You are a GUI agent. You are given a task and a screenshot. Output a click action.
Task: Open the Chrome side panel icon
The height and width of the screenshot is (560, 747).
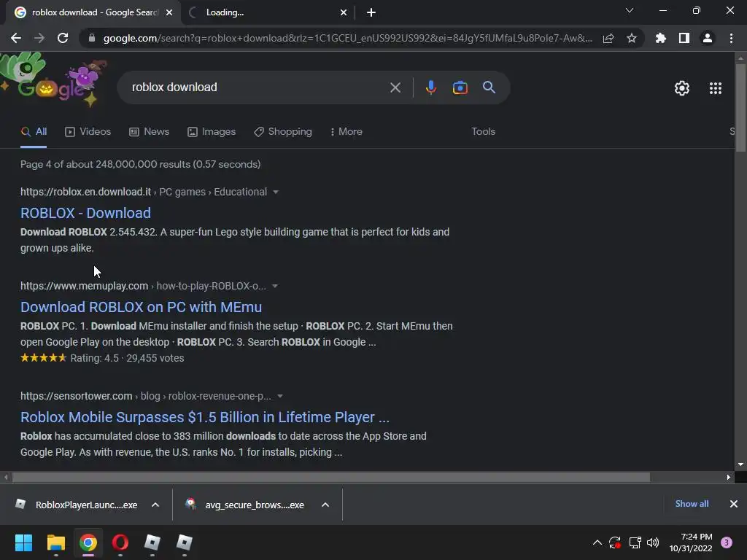point(684,38)
